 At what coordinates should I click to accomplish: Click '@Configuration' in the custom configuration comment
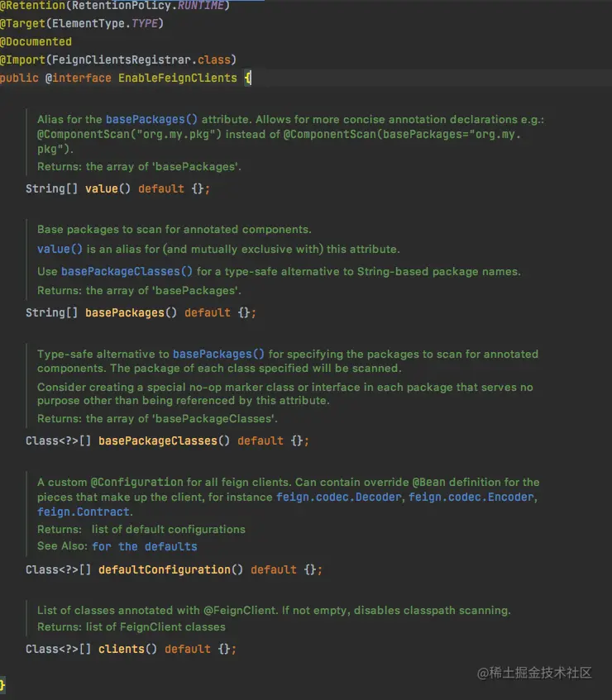(136, 482)
